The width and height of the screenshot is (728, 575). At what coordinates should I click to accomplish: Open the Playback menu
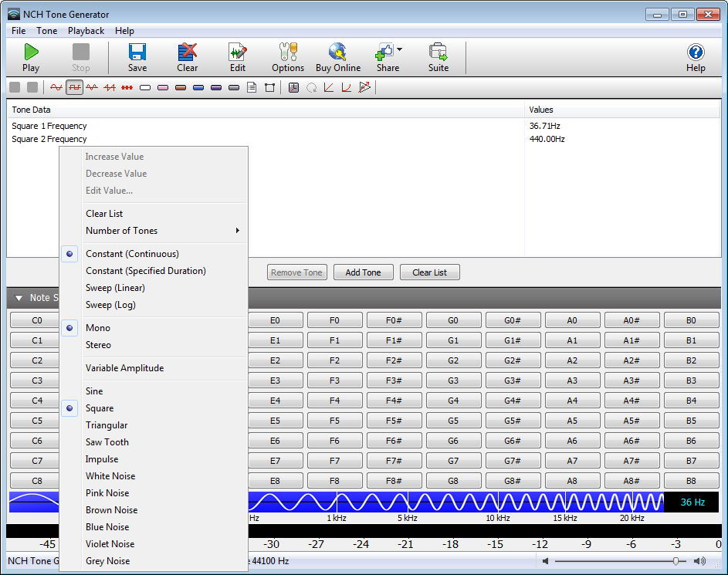(x=86, y=31)
